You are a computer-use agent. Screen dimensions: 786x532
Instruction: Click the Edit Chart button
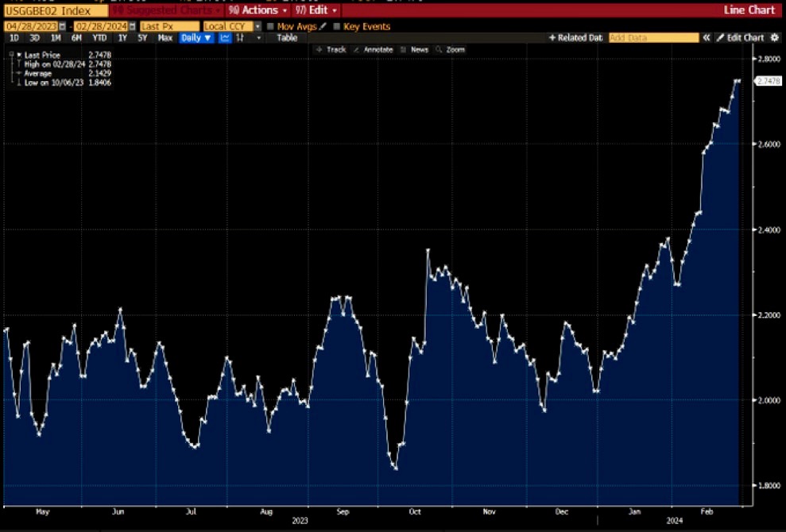click(740, 38)
